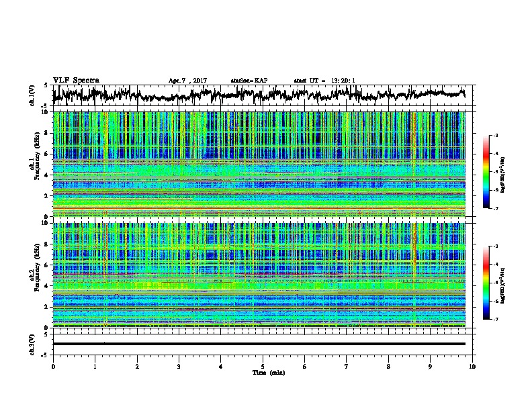
Task: Click the ch.1 voltage waveform trace
Action: click(259, 95)
